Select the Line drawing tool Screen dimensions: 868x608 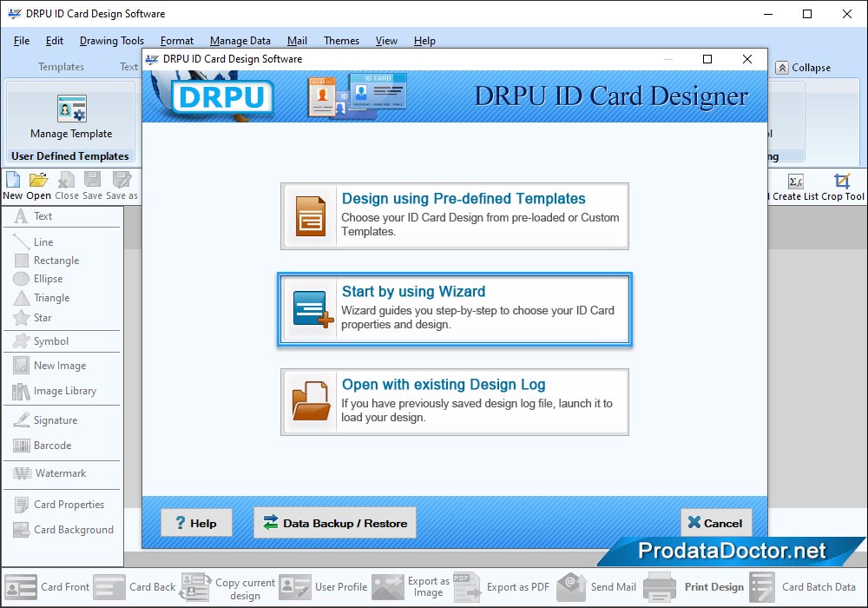pos(33,242)
